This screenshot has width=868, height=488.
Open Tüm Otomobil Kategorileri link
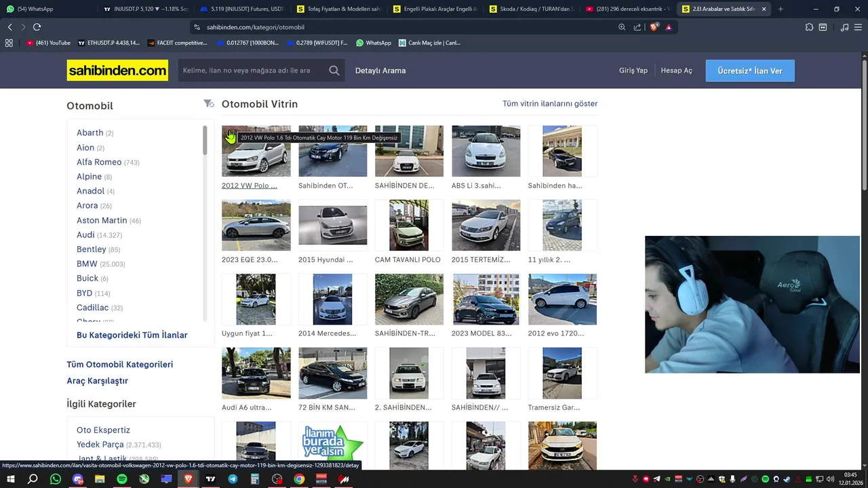point(120,364)
